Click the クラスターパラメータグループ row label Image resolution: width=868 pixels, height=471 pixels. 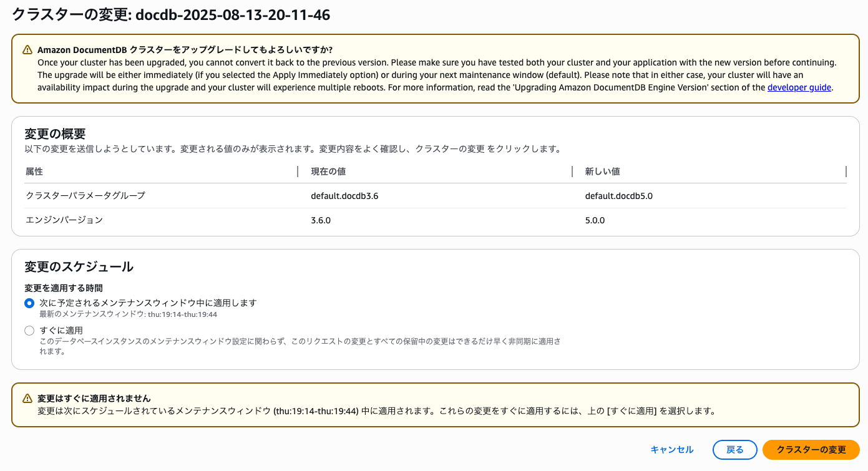[x=85, y=196]
